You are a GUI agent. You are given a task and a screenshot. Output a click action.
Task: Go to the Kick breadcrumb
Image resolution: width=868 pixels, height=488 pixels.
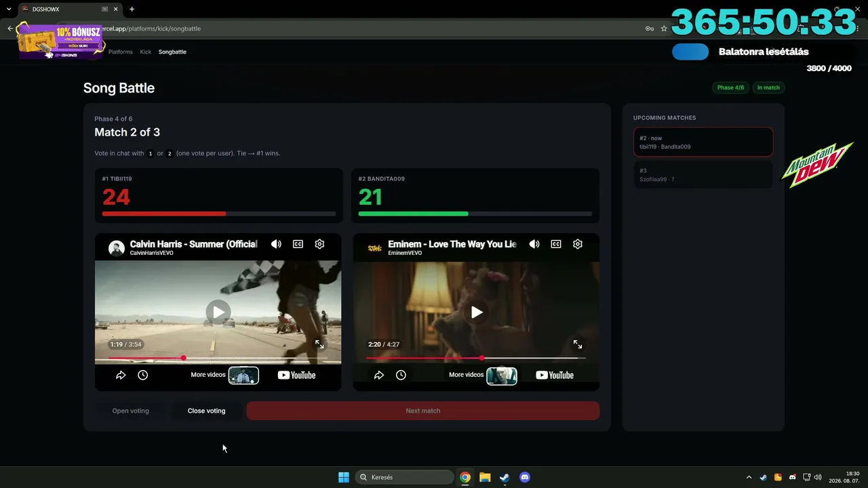tap(146, 52)
